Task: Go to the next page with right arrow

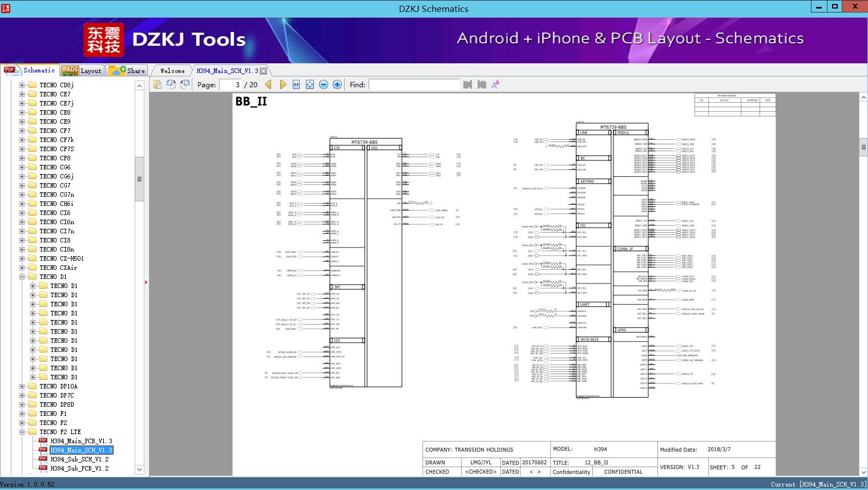Action: coord(282,84)
